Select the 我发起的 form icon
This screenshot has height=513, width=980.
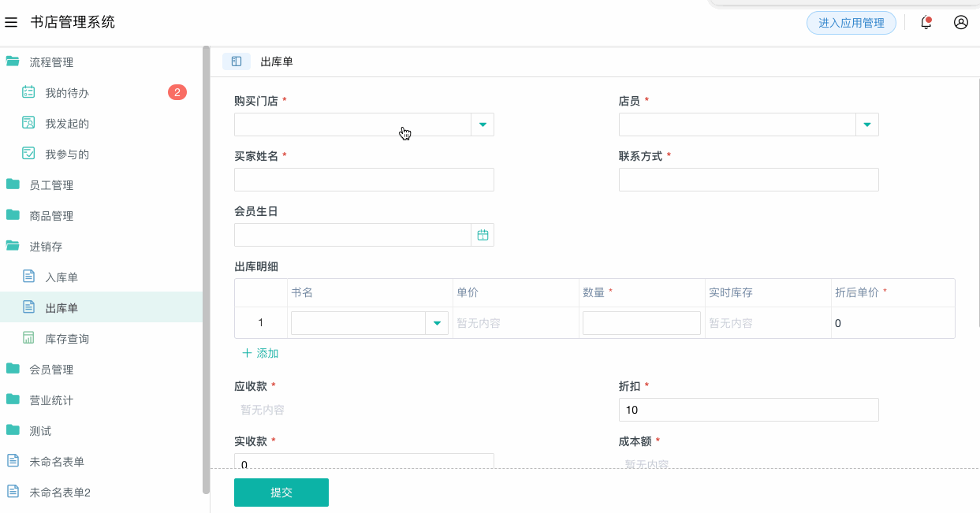tap(27, 123)
